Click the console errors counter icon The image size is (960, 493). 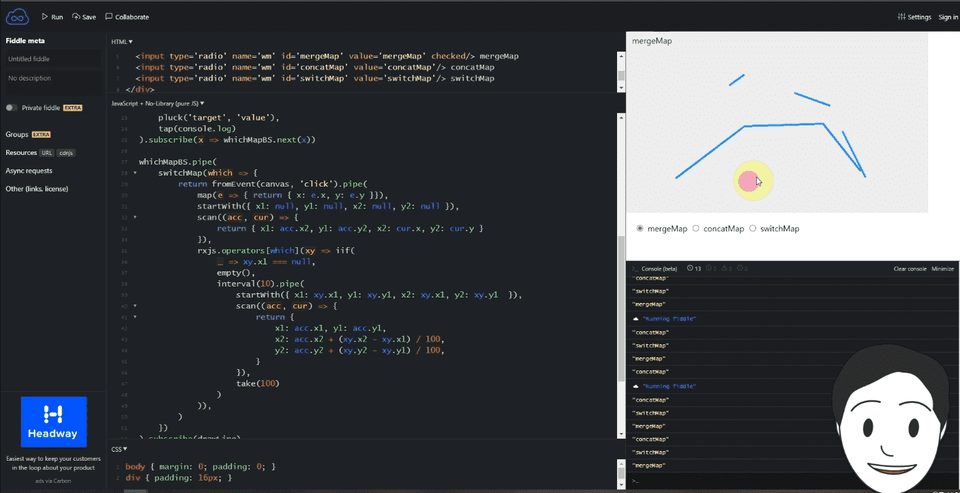click(x=741, y=269)
